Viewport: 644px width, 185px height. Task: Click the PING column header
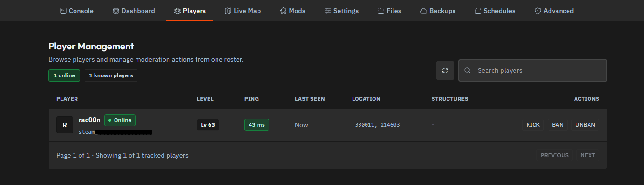point(251,99)
